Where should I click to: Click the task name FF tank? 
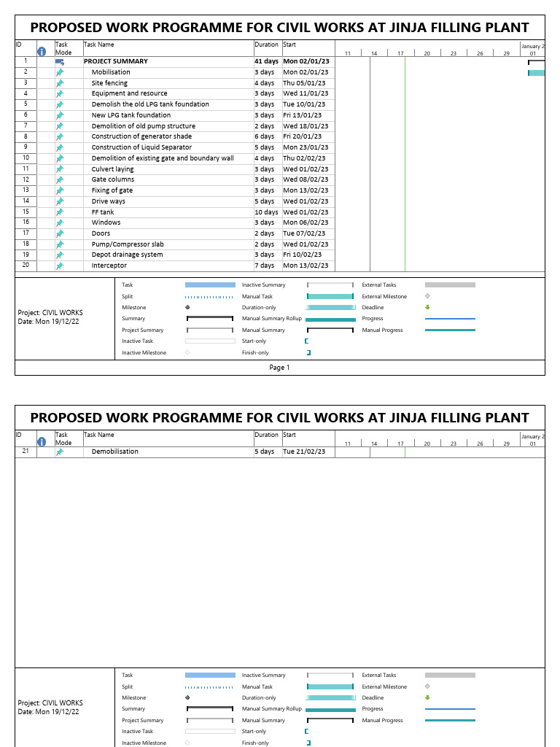103,212
